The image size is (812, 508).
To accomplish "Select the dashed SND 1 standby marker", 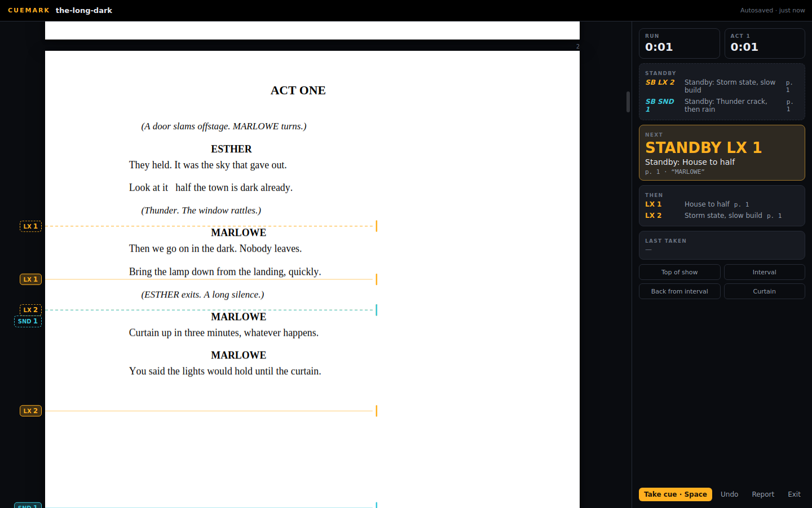I will pyautogui.click(x=28, y=321).
